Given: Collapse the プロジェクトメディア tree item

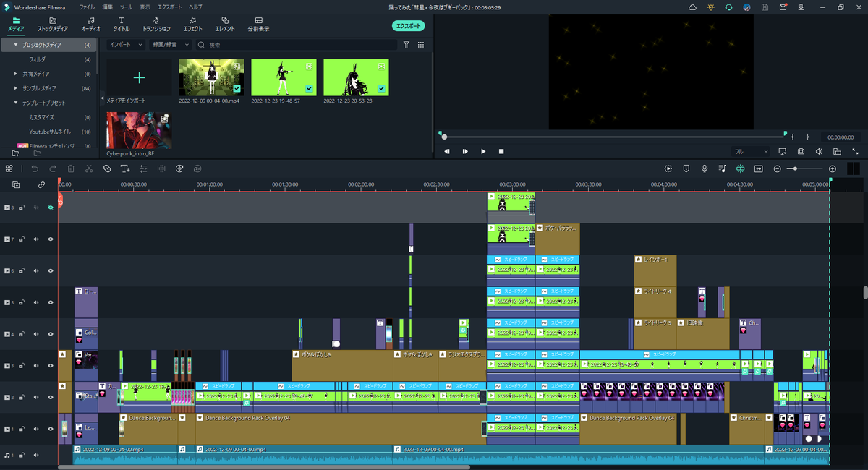Looking at the screenshot, I should 16,45.
